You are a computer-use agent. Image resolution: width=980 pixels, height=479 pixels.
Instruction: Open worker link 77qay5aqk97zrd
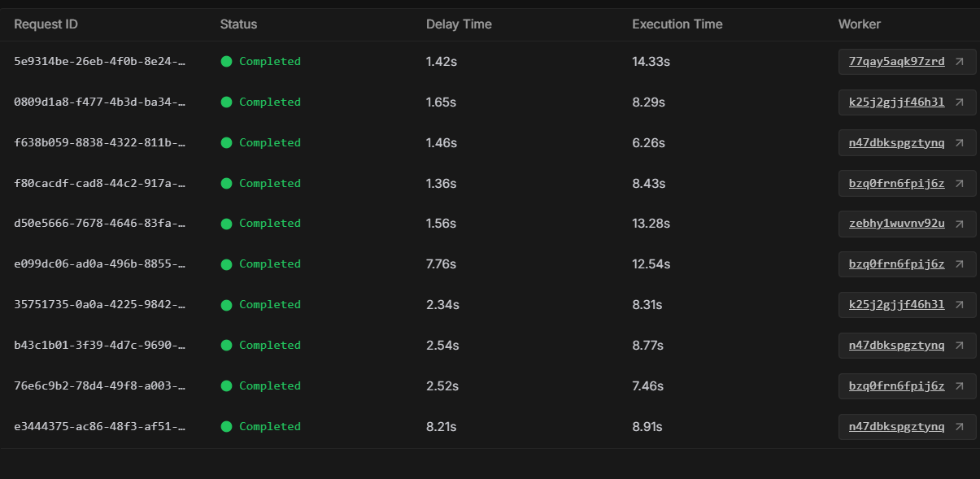896,62
